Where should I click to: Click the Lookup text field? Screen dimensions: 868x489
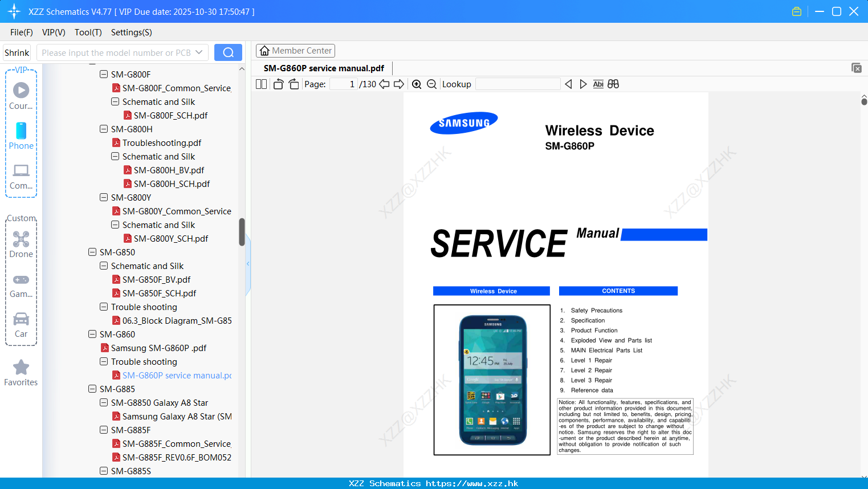click(x=517, y=84)
